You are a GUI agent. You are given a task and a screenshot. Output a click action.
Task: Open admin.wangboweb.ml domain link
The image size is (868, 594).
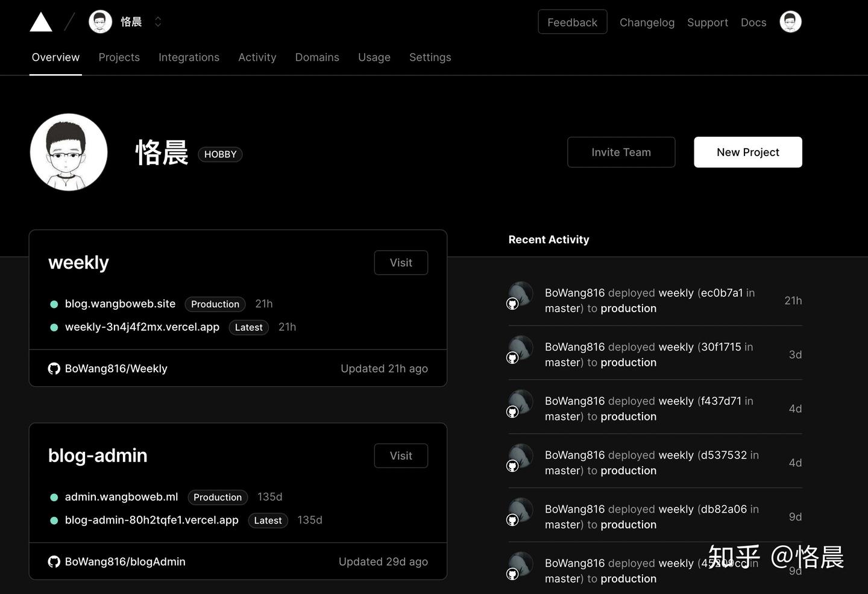[121, 497]
